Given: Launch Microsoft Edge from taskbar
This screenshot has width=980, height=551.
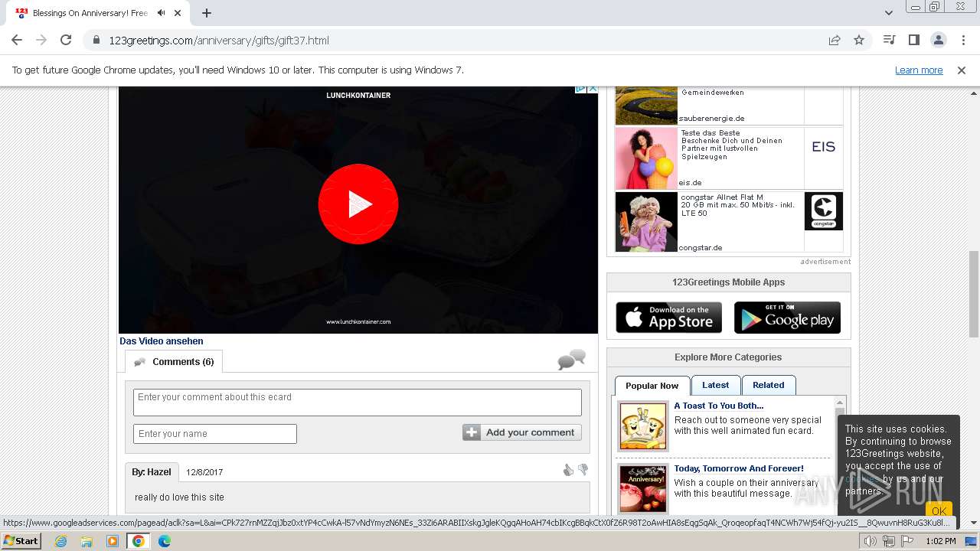Looking at the screenshot, I should tap(164, 541).
